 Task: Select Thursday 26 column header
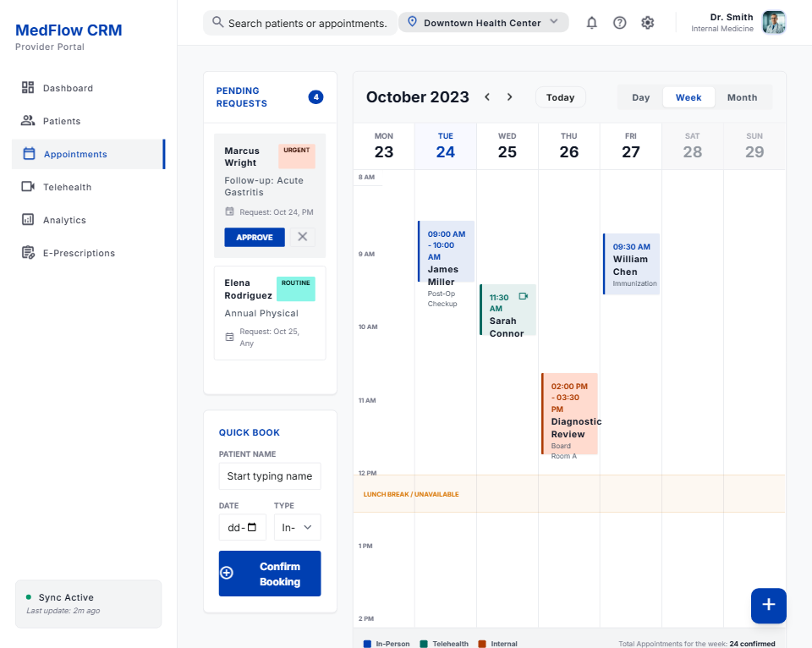pos(568,146)
